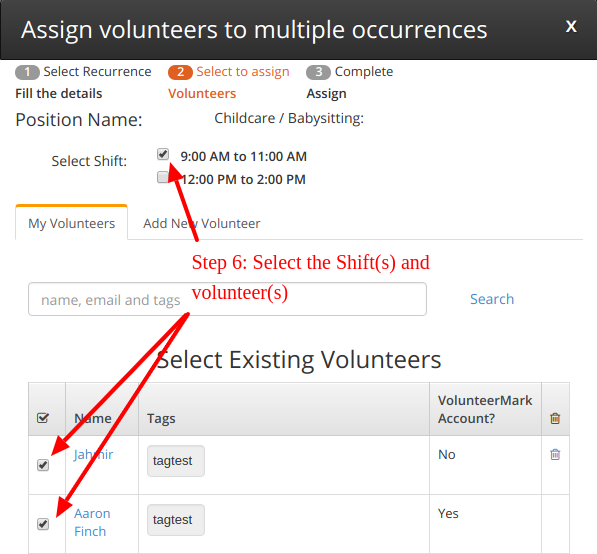
Task: Switch to the My Volunteers tab
Action: click(x=71, y=223)
